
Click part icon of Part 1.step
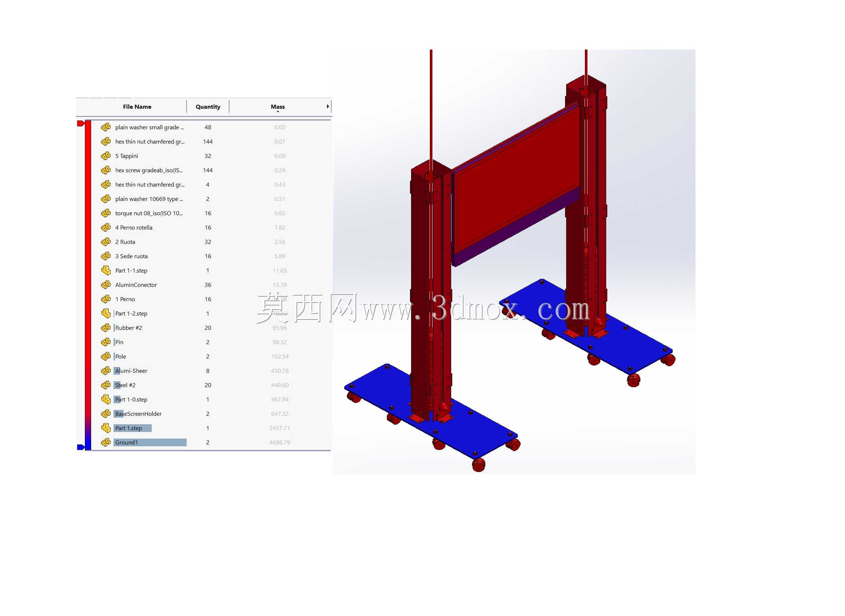[106, 428]
